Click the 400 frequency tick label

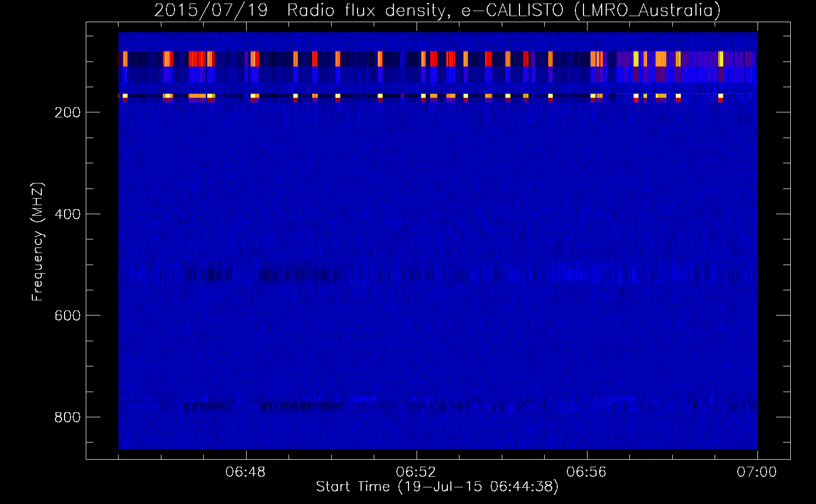pyautogui.click(x=68, y=214)
